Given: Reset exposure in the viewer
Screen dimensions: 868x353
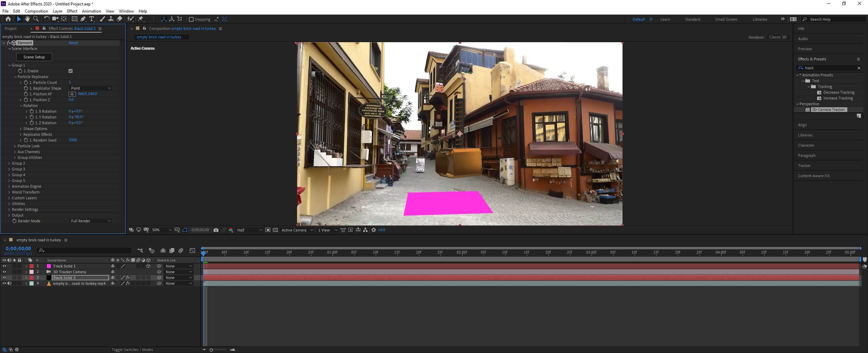Looking at the screenshot, I should [374, 230].
